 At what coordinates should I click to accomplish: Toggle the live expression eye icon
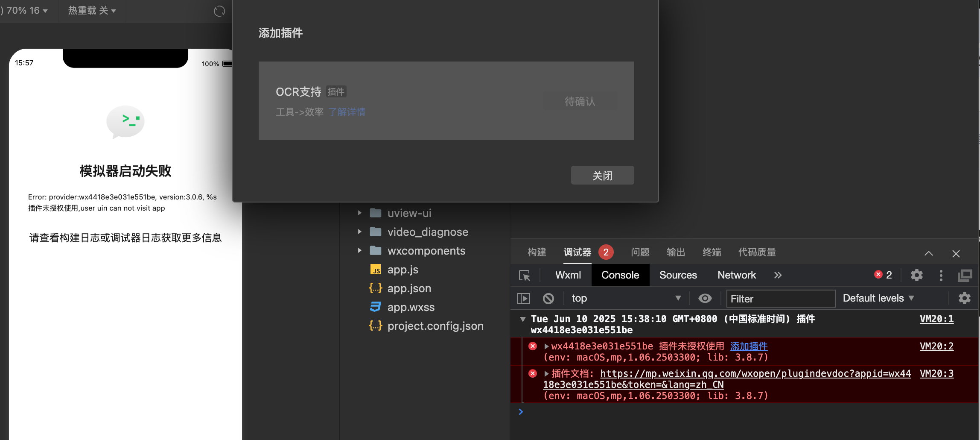point(705,298)
